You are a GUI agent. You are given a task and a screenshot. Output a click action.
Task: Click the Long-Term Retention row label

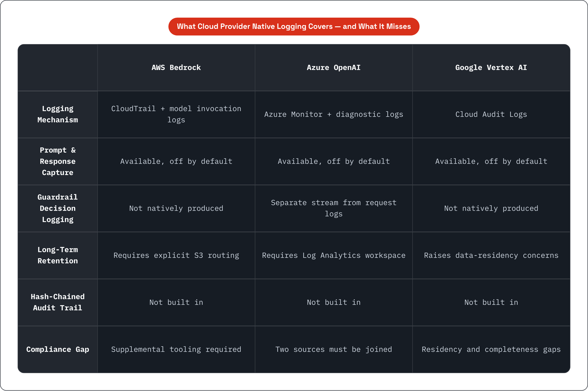pyautogui.click(x=58, y=255)
